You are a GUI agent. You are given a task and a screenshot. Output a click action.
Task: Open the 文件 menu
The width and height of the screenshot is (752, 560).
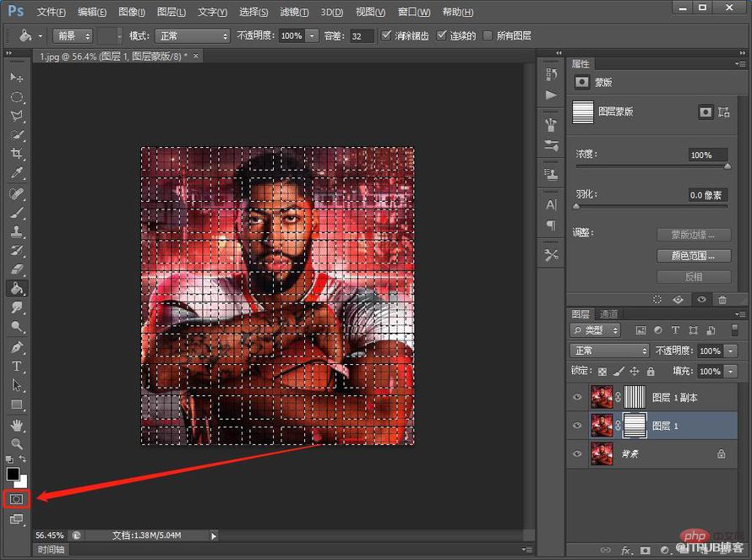pos(51,12)
